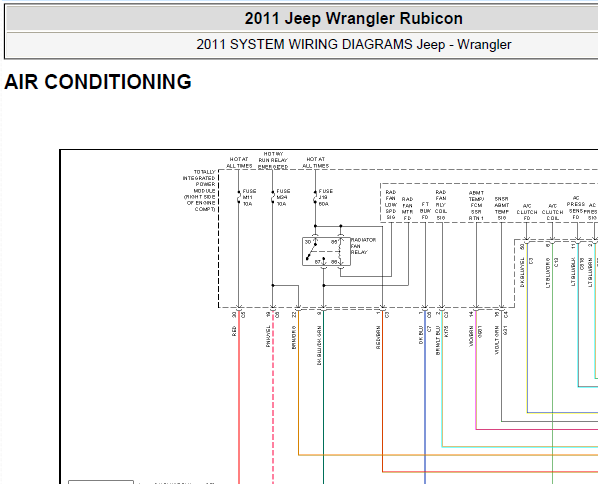The height and width of the screenshot is (484, 598).
Task: Click the 'FT BLW FD' label
Action: 425,211
